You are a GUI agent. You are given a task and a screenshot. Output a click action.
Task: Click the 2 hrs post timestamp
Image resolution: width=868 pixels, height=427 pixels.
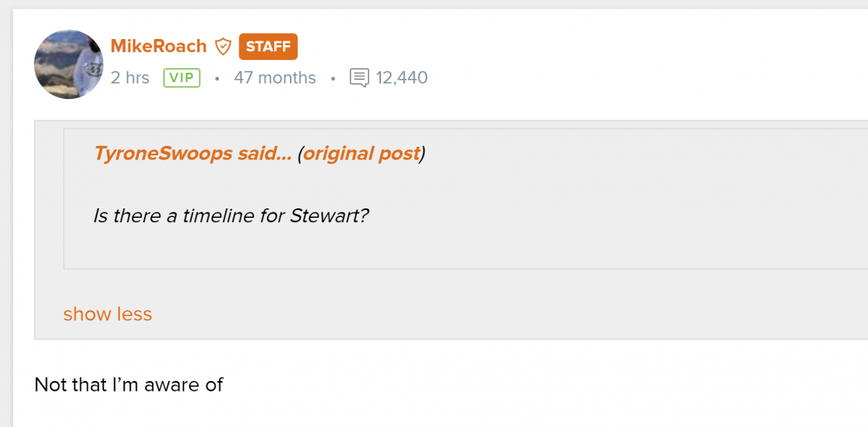pos(130,78)
